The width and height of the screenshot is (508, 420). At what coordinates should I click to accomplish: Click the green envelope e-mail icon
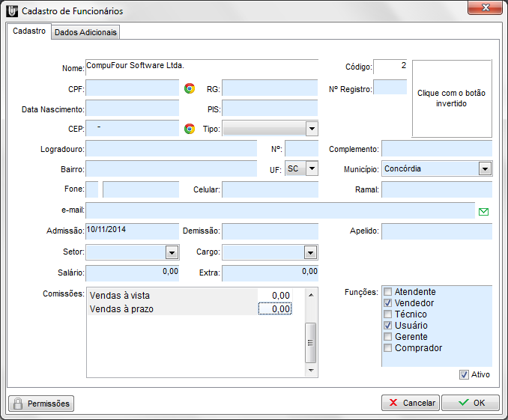pyautogui.click(x=483, y=212)
